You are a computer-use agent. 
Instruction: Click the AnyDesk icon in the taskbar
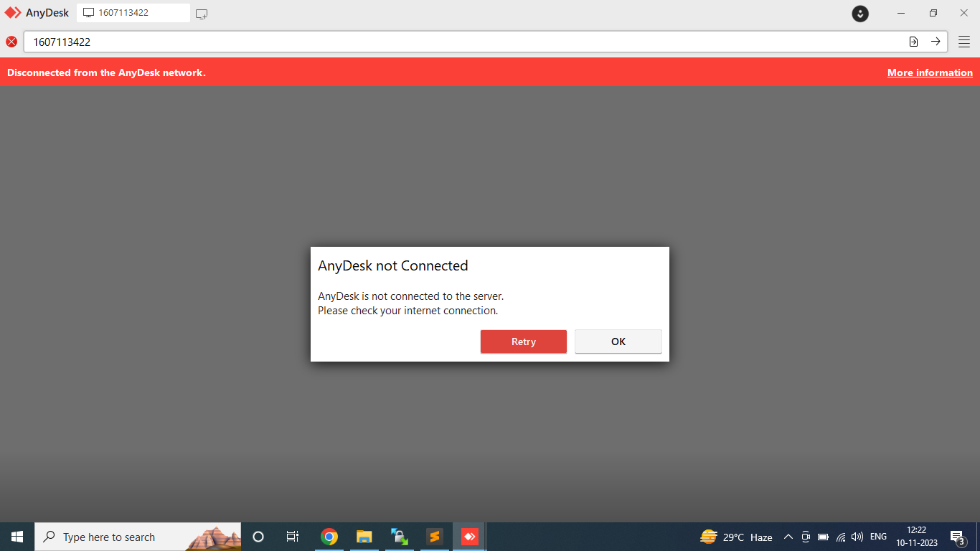470,537
